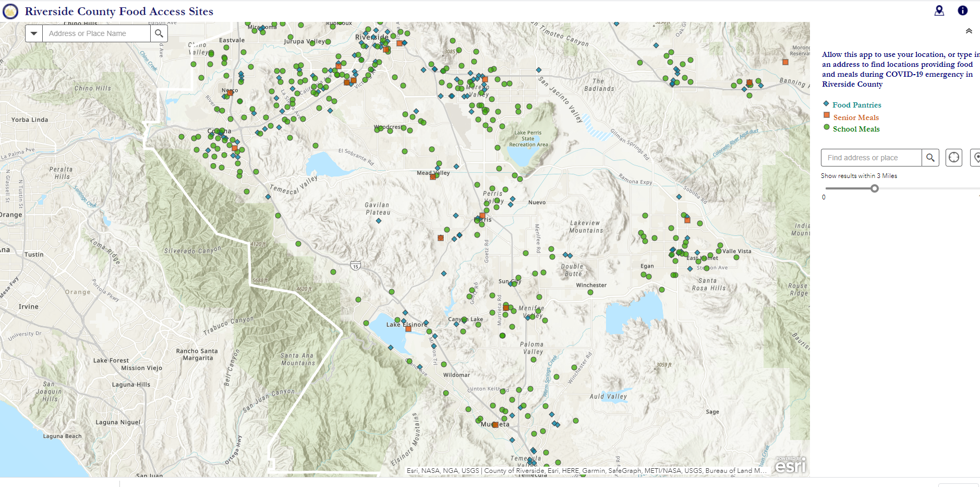Use the crosshair current location button

954,158
